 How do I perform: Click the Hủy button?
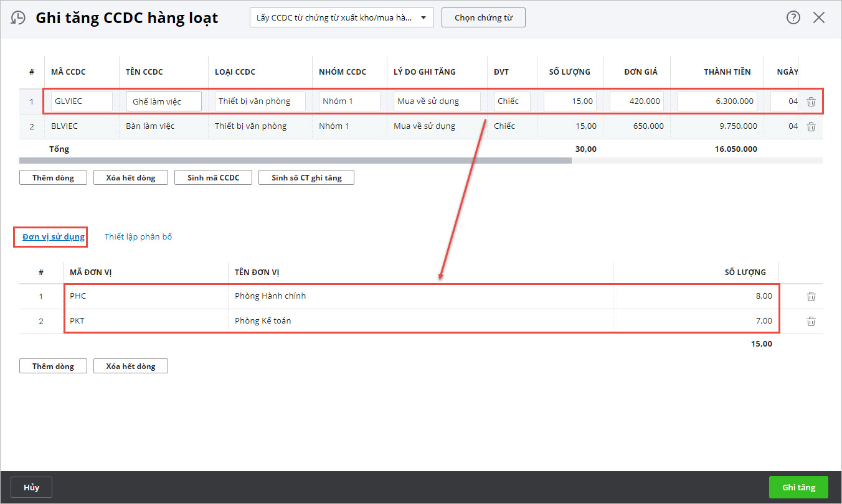(x=31, y=487)
